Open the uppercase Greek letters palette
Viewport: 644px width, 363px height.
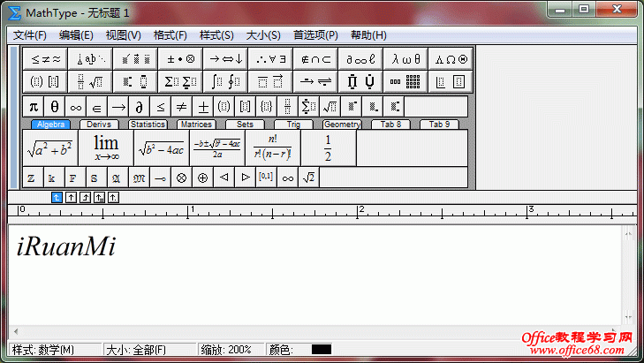451,59
